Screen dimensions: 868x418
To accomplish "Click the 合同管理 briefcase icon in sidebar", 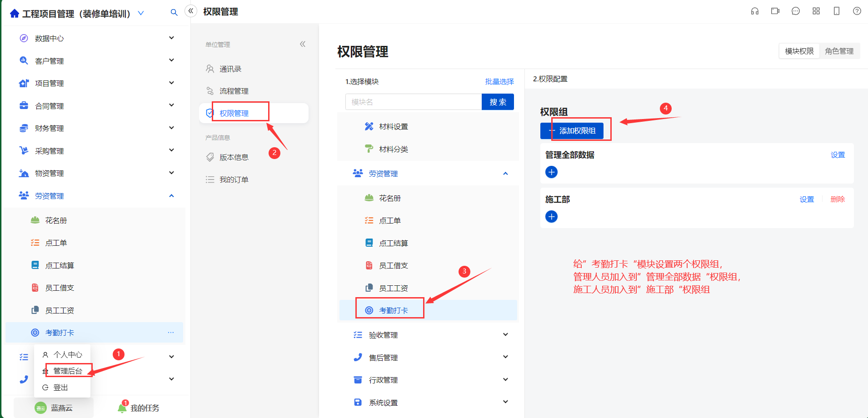I will click(24, 105).
